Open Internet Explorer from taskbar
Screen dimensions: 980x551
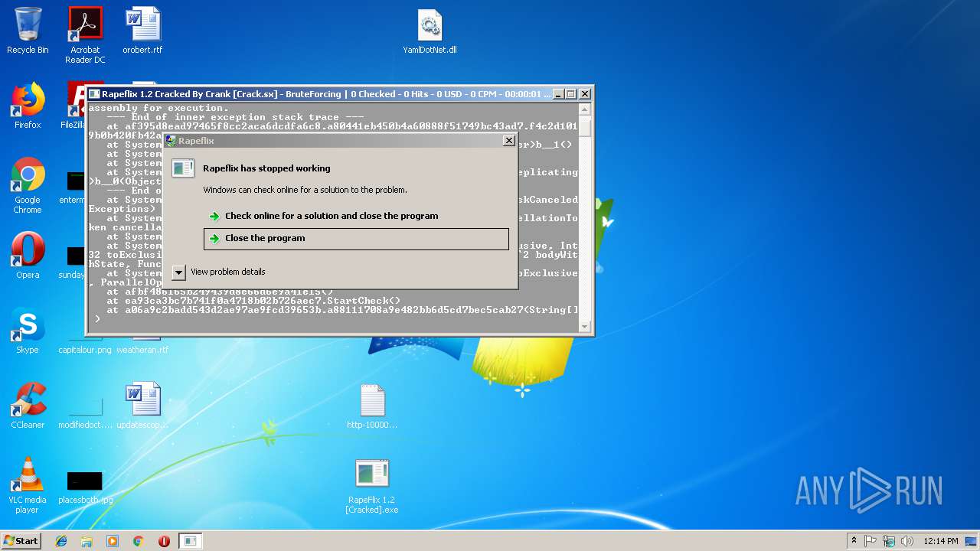tap(61, 541)
